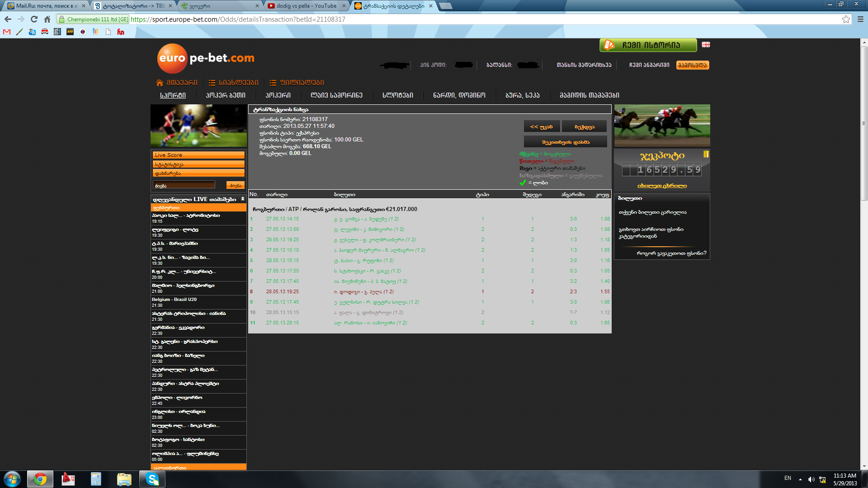Click the Georgian flag language icon
The height and width of the screenshot is (488, 868).
coord(706,45)
